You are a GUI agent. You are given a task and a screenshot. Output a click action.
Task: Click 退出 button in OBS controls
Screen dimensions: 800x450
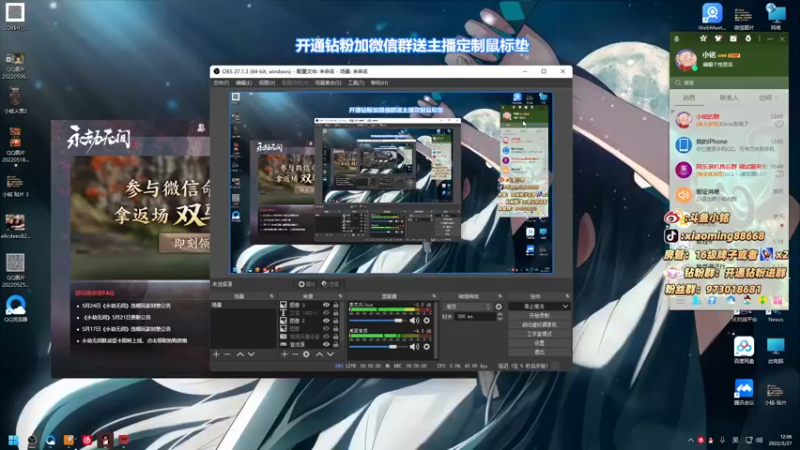[x=539, y=352]
